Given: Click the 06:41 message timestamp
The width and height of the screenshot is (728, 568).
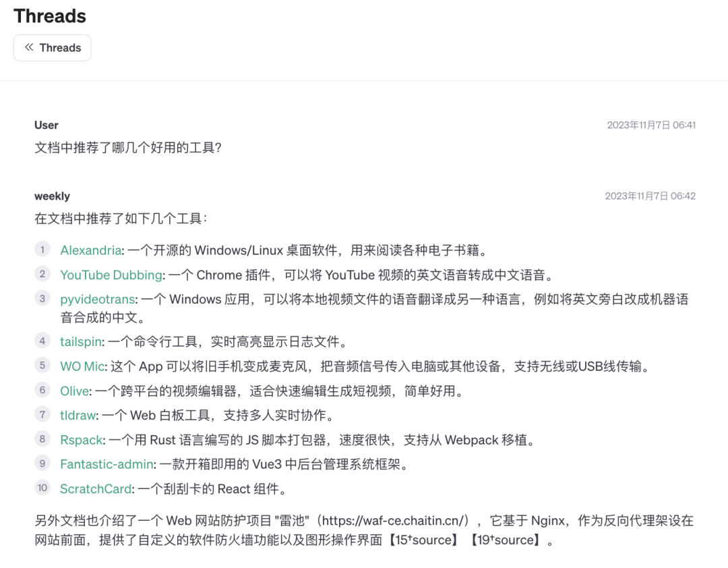Looking at the screenshot, I should click(x=651, y=125).
